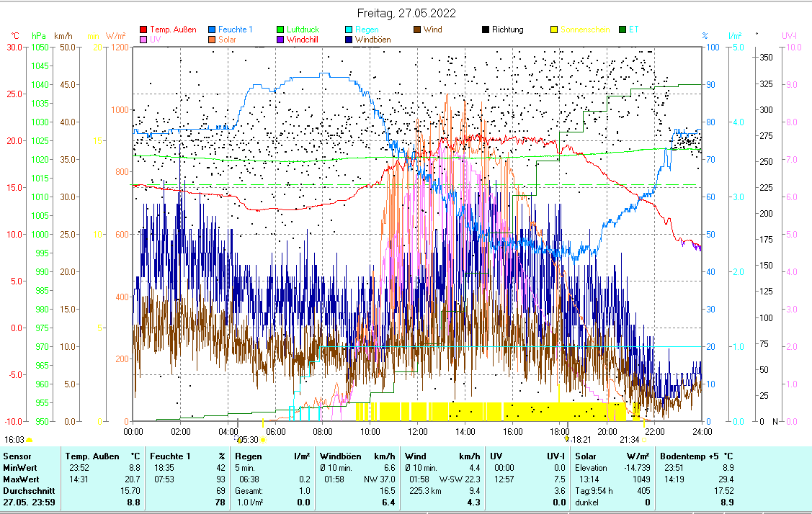Click the orange W/m² axis unit label
The width and height of the screenshot is (812, 514).
click(115, 36)
